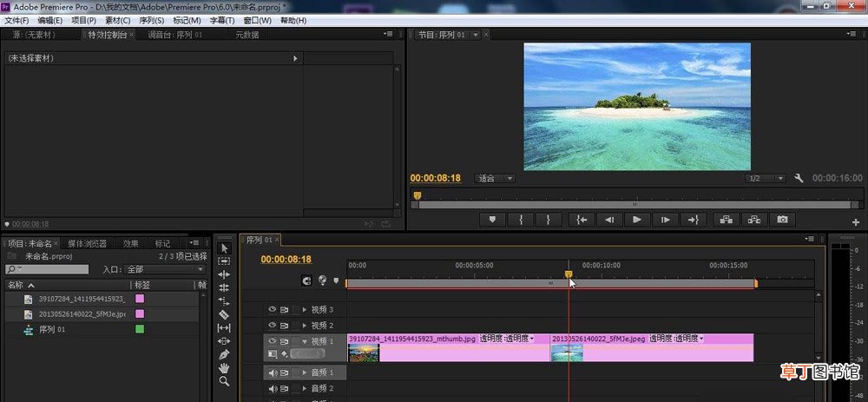Step back one frame

click(x=609, y=220)
